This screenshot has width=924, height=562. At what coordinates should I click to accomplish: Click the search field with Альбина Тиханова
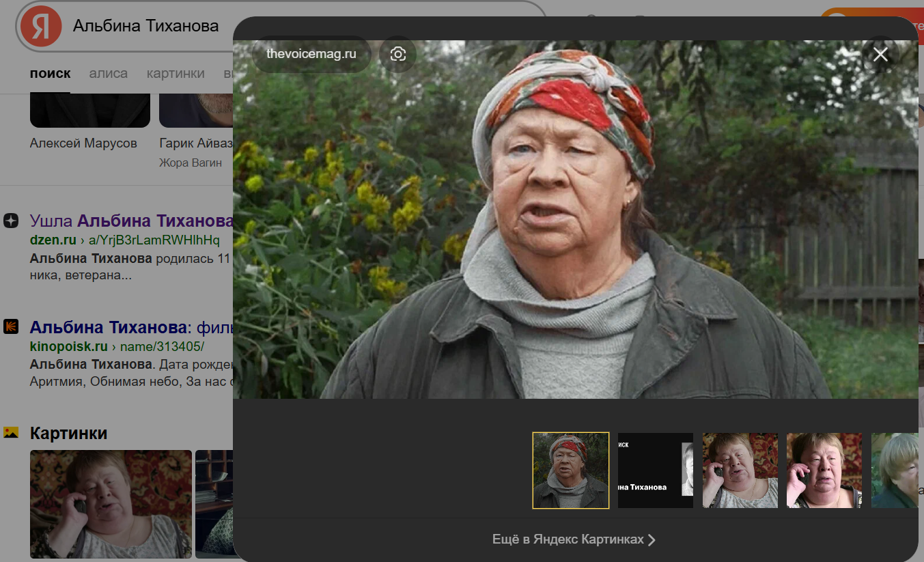click(x=146, y=27)
